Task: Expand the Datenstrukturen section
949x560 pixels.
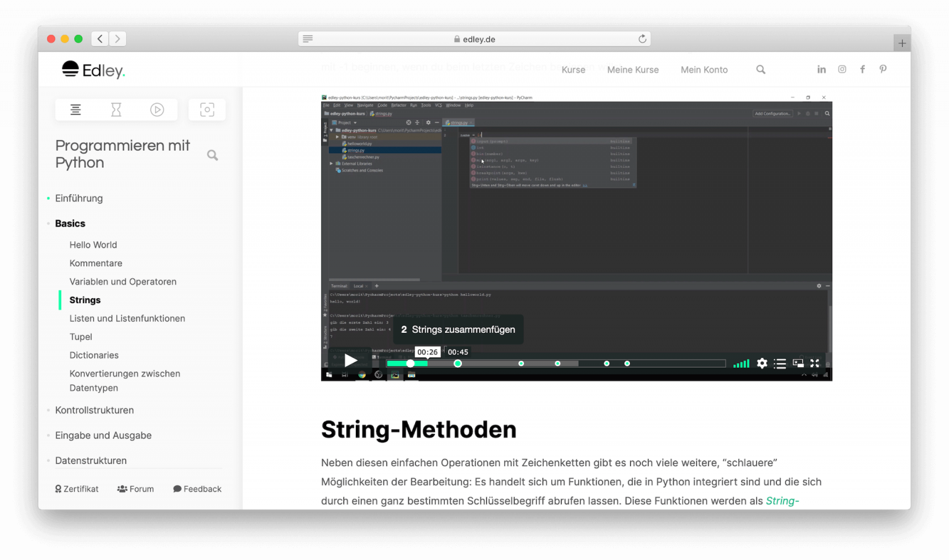Action: coord(91,460)
